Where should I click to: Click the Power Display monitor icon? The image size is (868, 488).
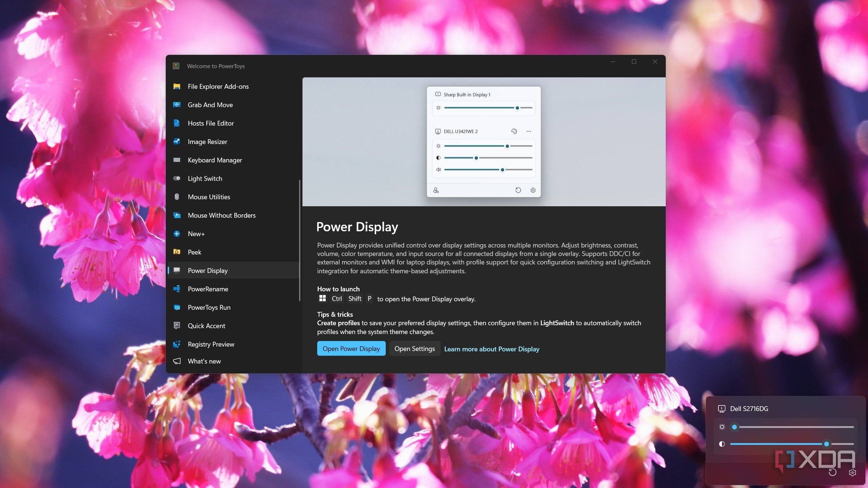[177, 270]
